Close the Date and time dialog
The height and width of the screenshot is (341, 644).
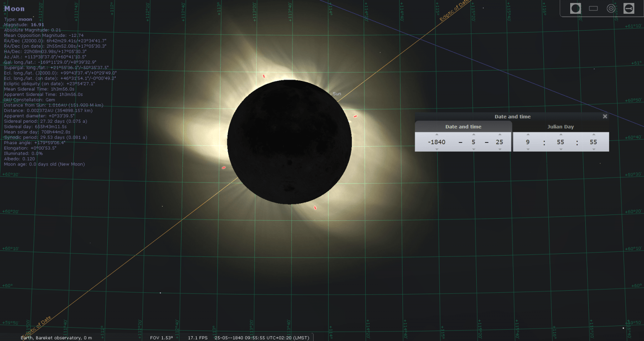[605, 116]
